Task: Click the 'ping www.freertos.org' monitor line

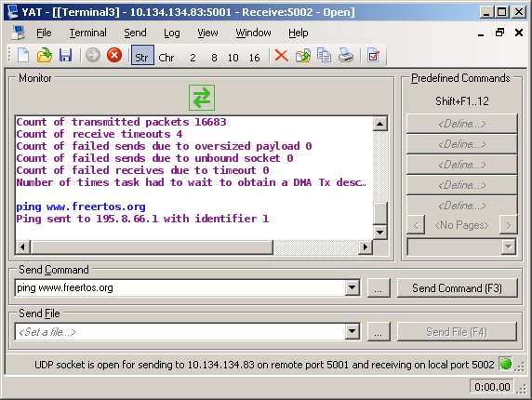Action: 81,207
